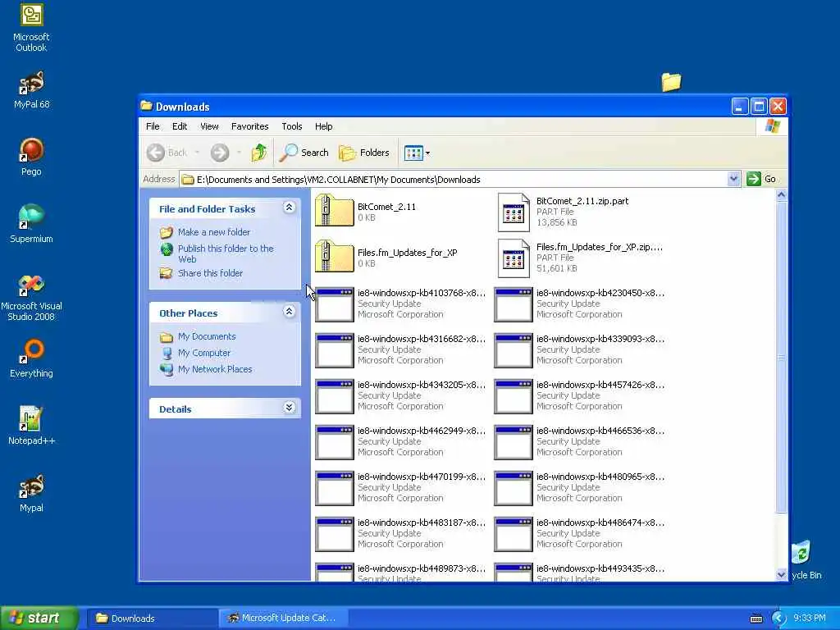Click the Forward arrow toolbar button

(220, 153)
